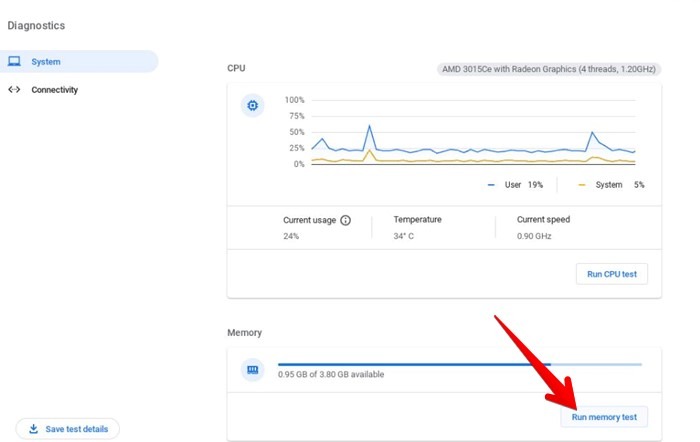Click the 75% axis label on CPU chart

pos(297,116)
